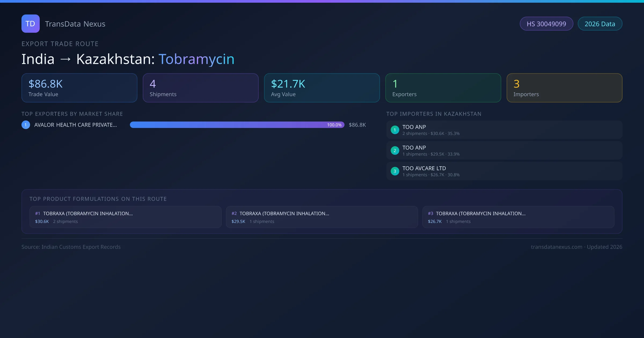Click the green rank 1 badge for TOO ANP
Image resolution: width=644 pixels, height=338 pixels.
click(x=395, y=130)
